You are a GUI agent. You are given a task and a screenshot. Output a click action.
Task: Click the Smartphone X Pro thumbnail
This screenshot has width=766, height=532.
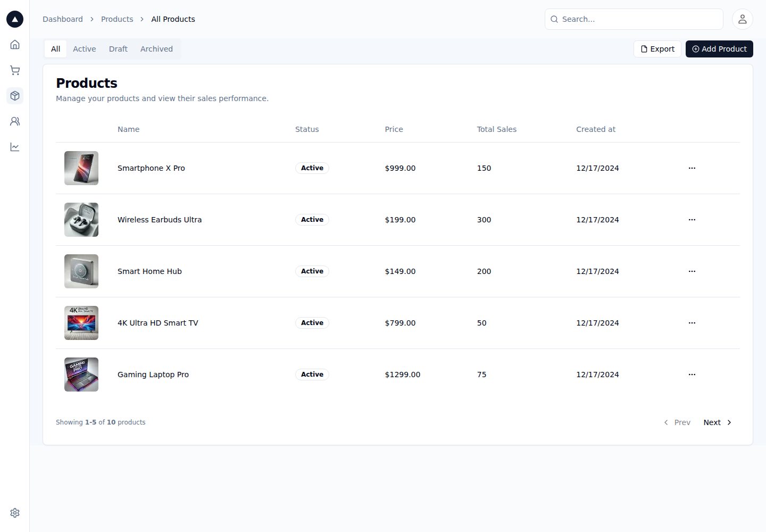click(x=81, y=168)
